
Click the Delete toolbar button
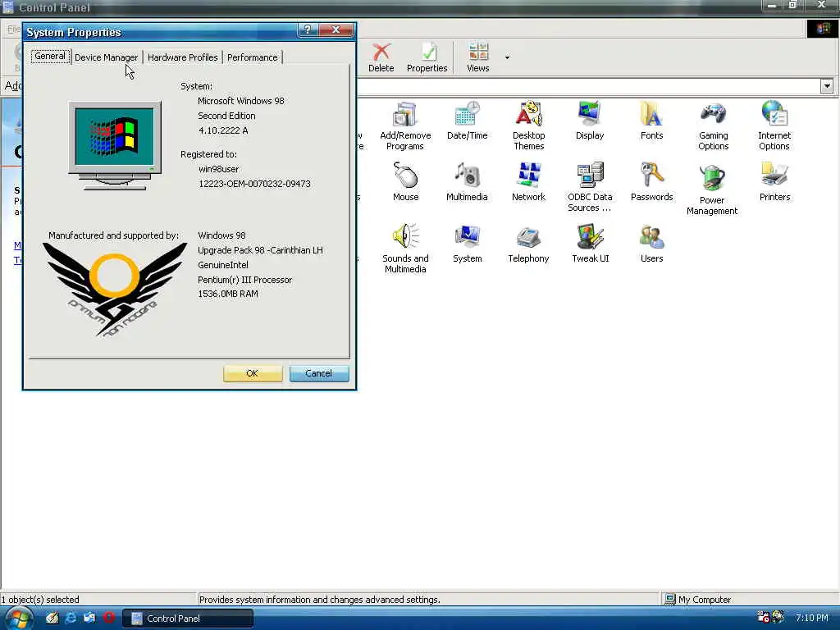coord(381,57)
